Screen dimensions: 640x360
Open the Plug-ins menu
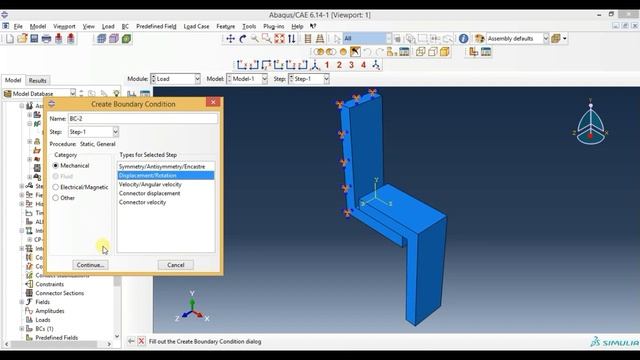point(273,26)
